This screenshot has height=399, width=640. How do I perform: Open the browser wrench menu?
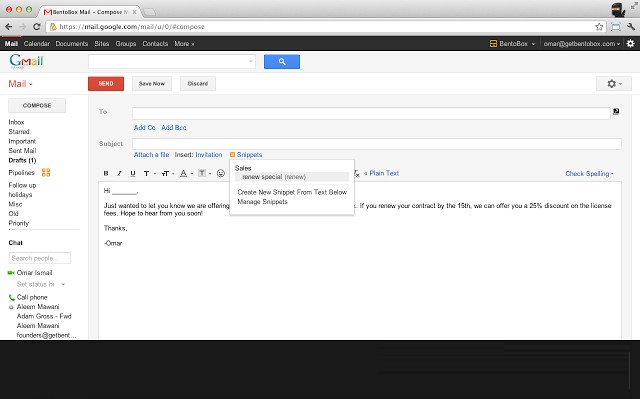631,27
